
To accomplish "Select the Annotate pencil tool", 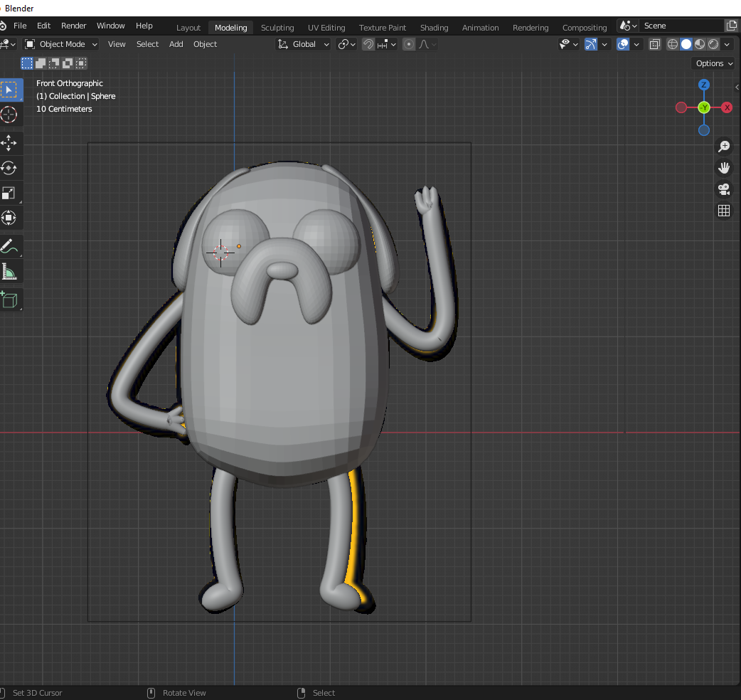I will click(x=9, y=245).
